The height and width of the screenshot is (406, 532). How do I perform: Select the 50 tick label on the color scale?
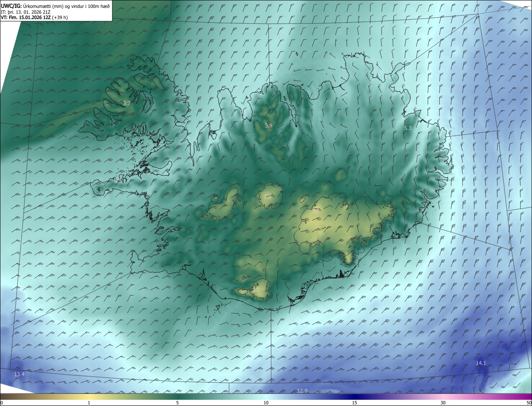(529, 403)
